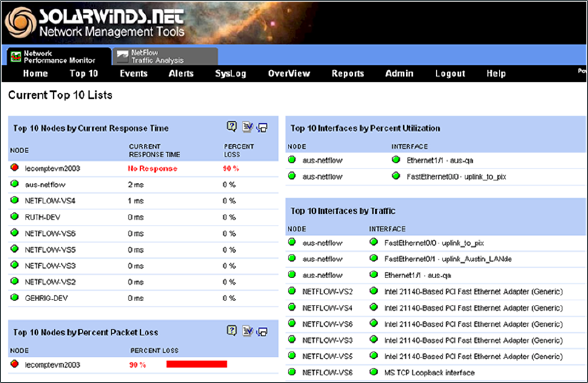Open NETFLOW-VS4 node in Response Time list

(x=50, y=201)
